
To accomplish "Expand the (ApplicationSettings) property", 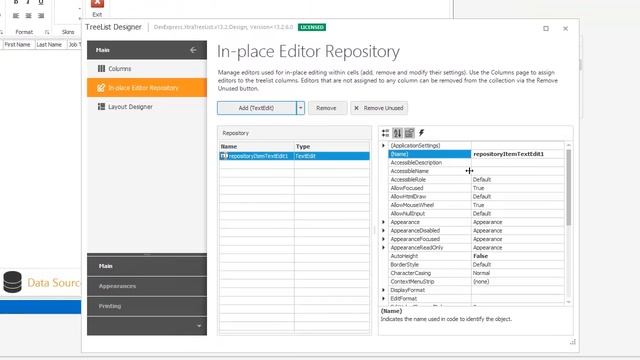I will click(x=383, y=145).
